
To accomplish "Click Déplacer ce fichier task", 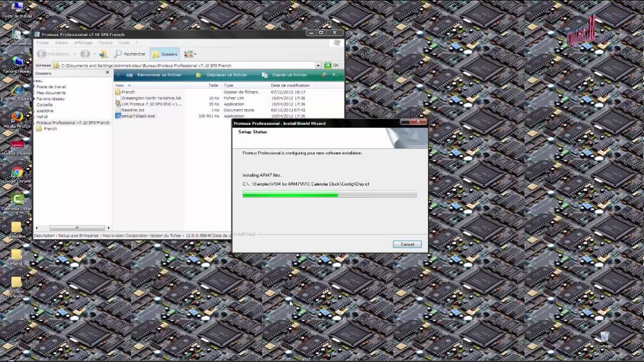I will [222, 75].
